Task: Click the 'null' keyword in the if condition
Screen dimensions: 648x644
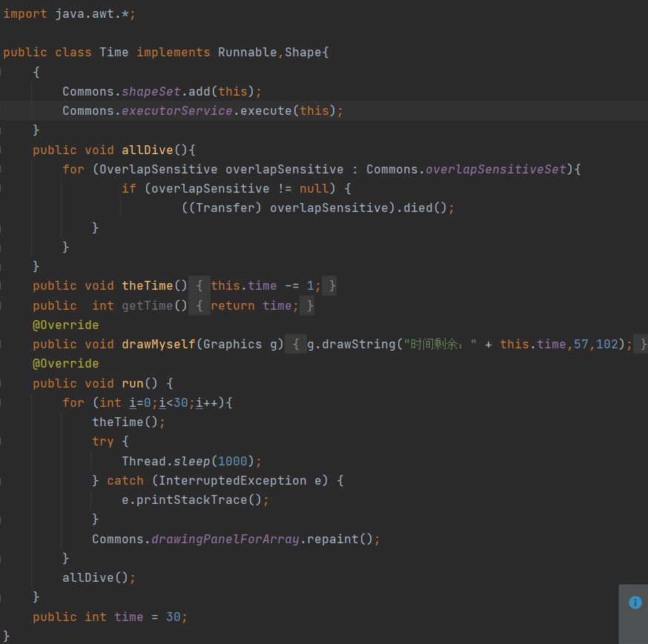Action: pos(314,189)
